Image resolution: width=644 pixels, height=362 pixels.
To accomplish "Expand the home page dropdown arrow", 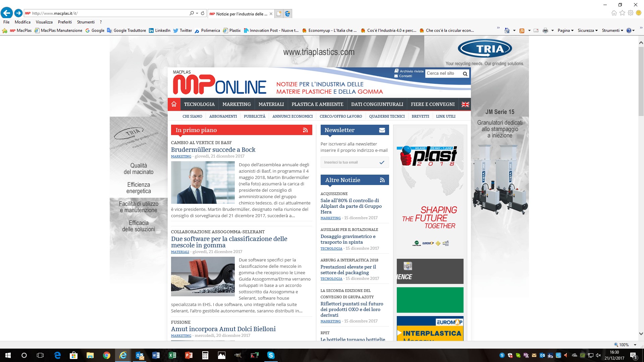I will 514,31.
